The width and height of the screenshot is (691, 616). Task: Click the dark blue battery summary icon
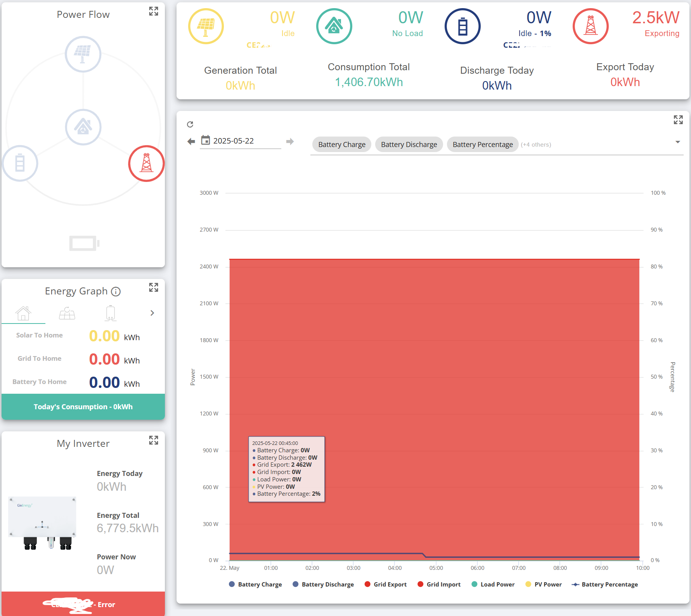(x=462, y=26)
